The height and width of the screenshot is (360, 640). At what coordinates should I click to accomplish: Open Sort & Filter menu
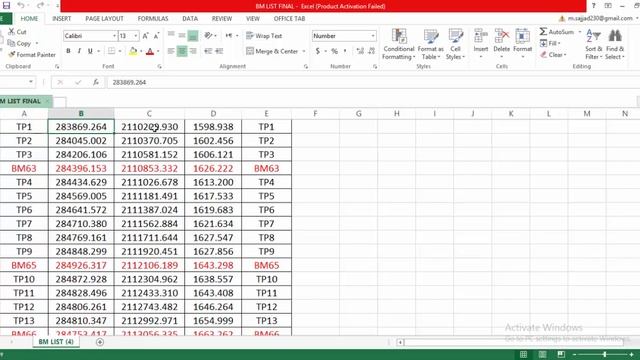point(593,44)
